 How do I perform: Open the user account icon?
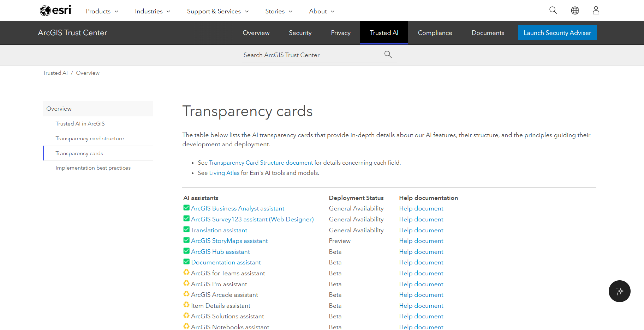[596, 11]
